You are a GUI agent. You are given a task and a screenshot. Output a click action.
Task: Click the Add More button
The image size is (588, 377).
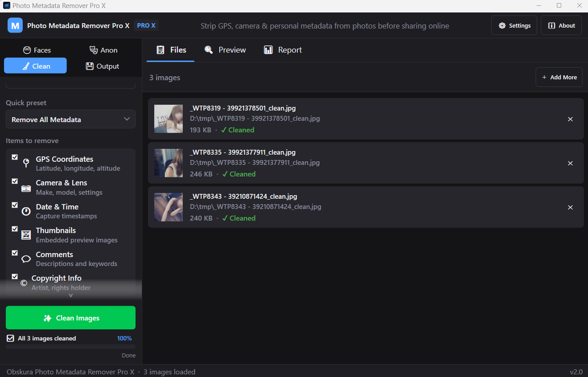(x=559, y=77)
